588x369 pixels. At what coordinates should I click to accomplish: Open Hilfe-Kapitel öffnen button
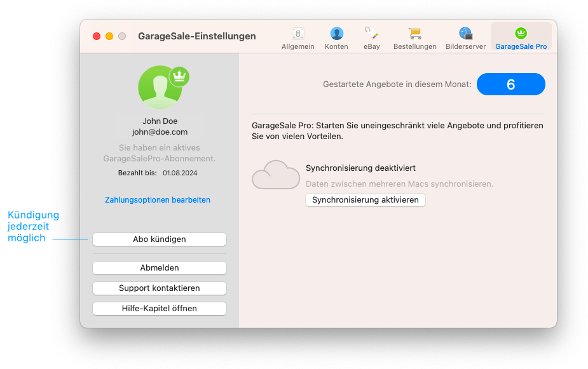pos(160,309)
